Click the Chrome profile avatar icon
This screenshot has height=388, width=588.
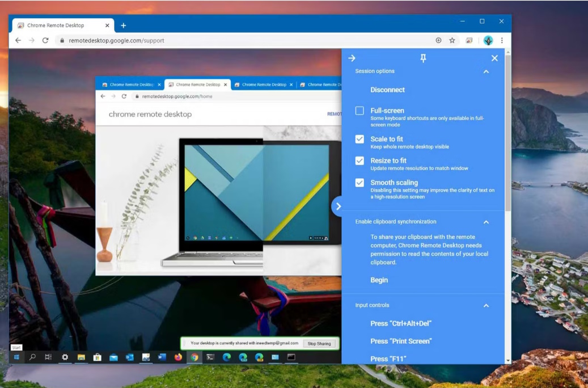[x=488, y=41]
